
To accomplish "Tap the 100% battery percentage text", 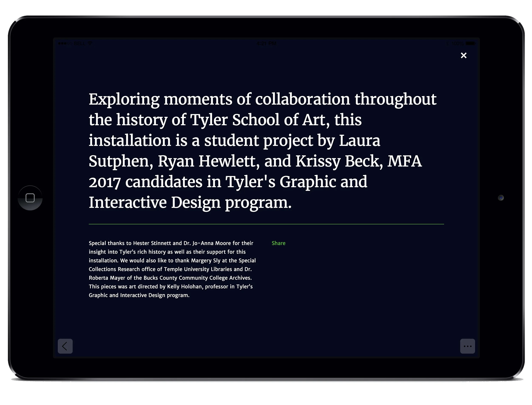I will (458, 43).
